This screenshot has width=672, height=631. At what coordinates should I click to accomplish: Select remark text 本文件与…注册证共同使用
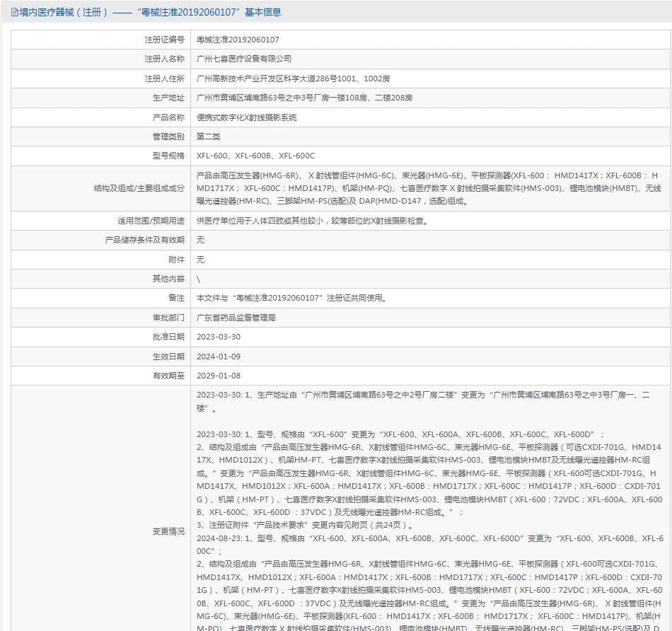point(292,299)
